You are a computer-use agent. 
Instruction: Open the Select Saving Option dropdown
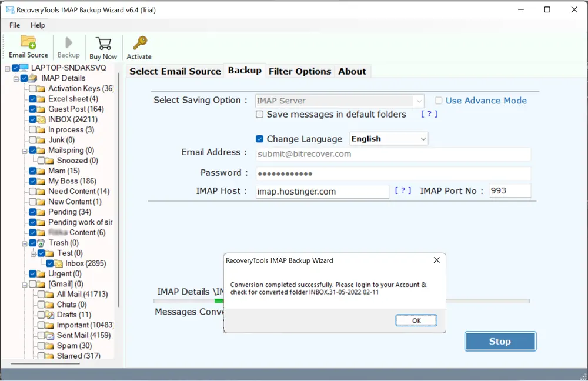point(419,101)
